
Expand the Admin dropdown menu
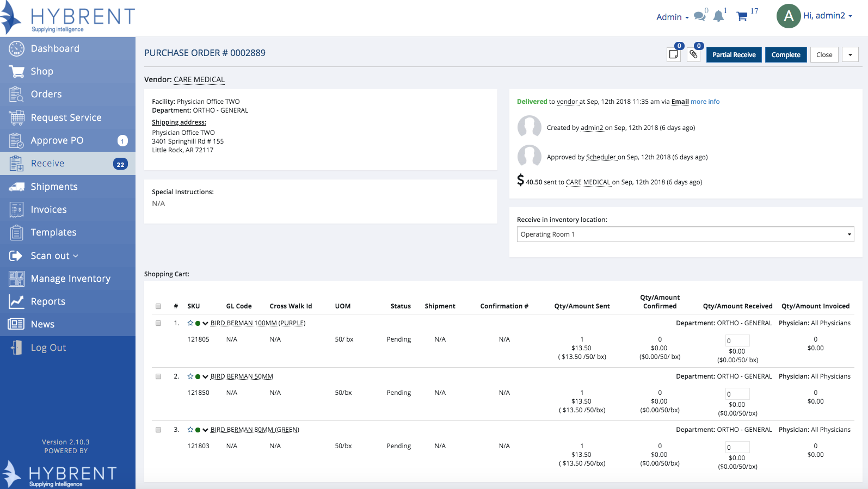pyautogui.click(x=672, y=17)
